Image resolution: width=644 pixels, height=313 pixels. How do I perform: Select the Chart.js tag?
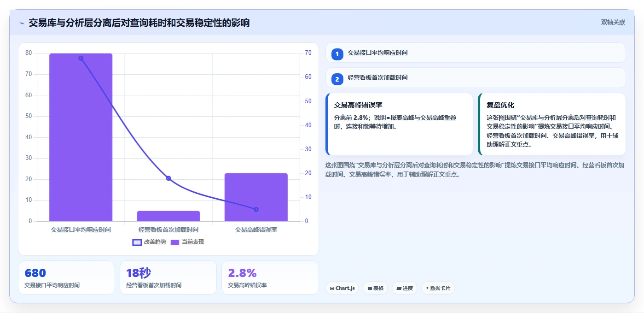342,288
